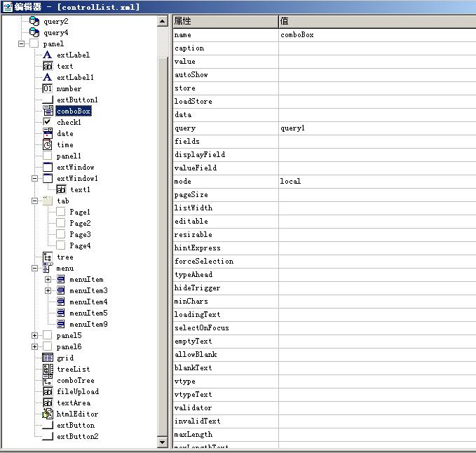Click the menuItem4 icon
Viewport: 476px width, 453px height.
pyautogui.click(x=61, y=302)
